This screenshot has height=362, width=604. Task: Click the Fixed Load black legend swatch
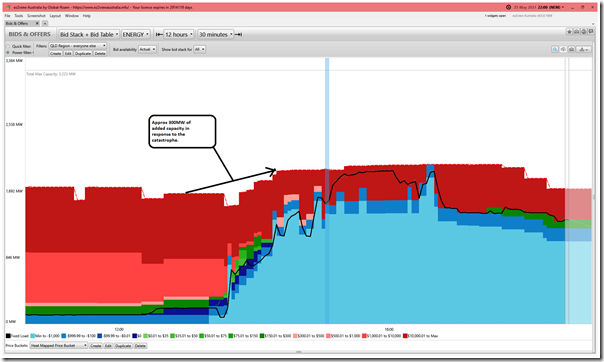pos(8,336)
